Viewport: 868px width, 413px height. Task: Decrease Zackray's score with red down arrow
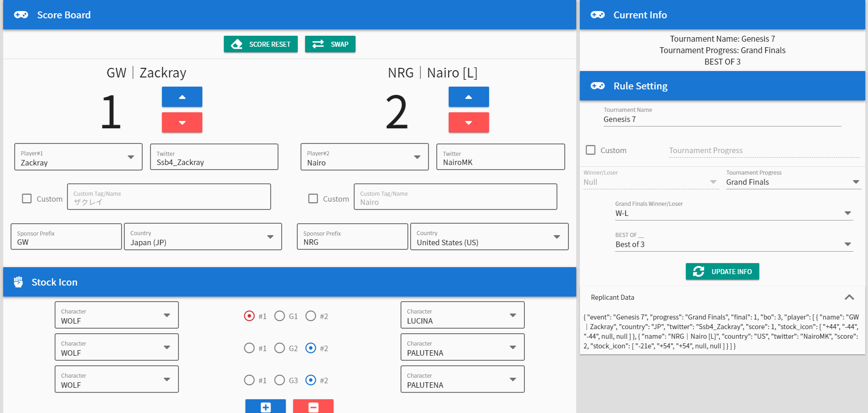tap(182, 122)
